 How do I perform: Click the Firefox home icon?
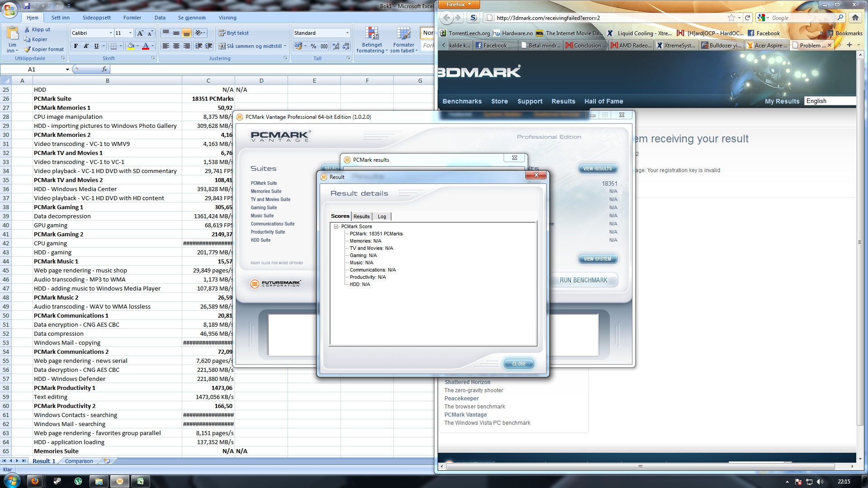(x=855, y=18)
